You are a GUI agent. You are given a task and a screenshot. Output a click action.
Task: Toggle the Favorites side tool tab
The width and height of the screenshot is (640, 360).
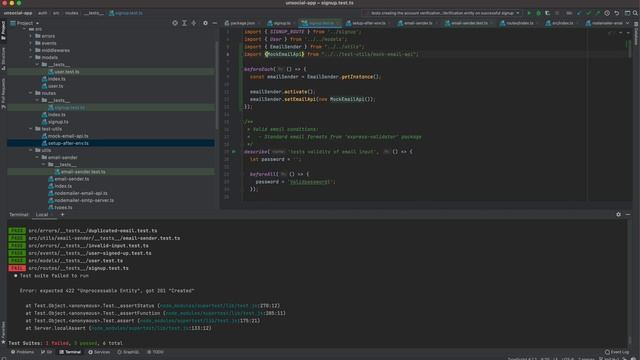(3, 332)
